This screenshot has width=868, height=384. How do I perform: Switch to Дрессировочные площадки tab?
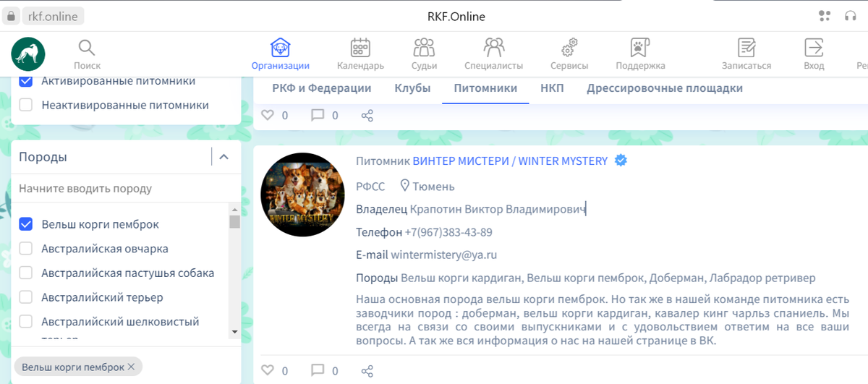[665, 88]
